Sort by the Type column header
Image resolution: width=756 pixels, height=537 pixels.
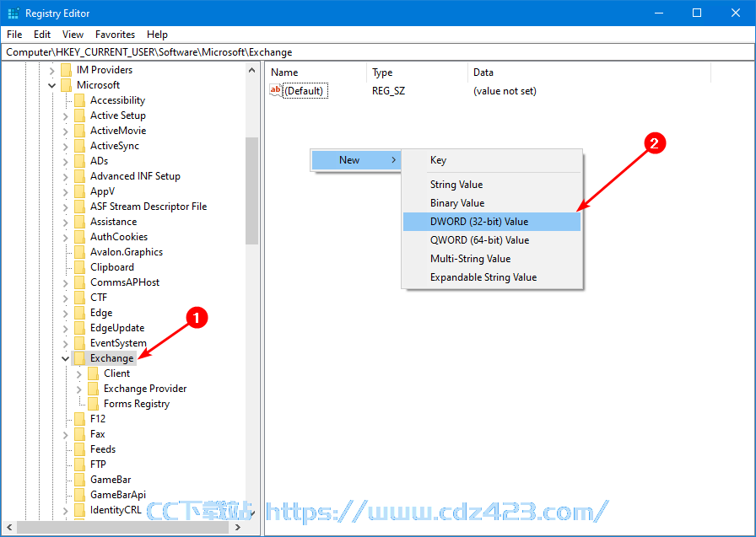[x=417, y=72]
